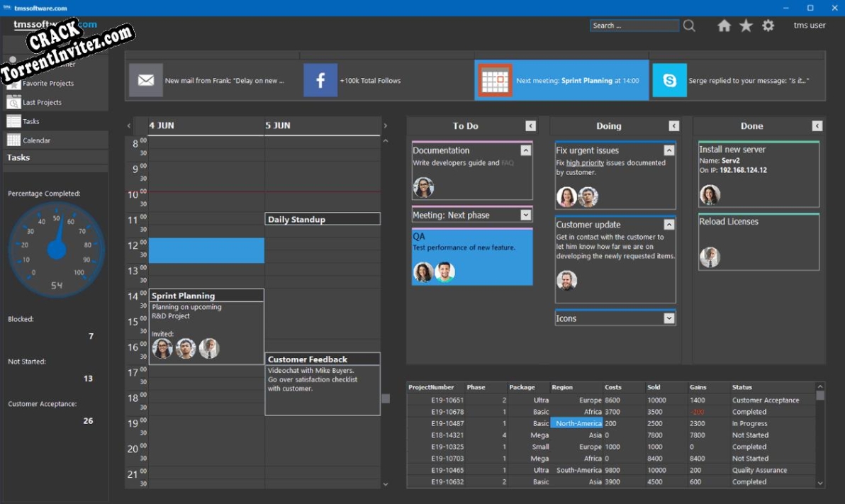This screenshot has height=504, width=845.
Task: Open the new mail envelope tile icon
Action: 146,81
